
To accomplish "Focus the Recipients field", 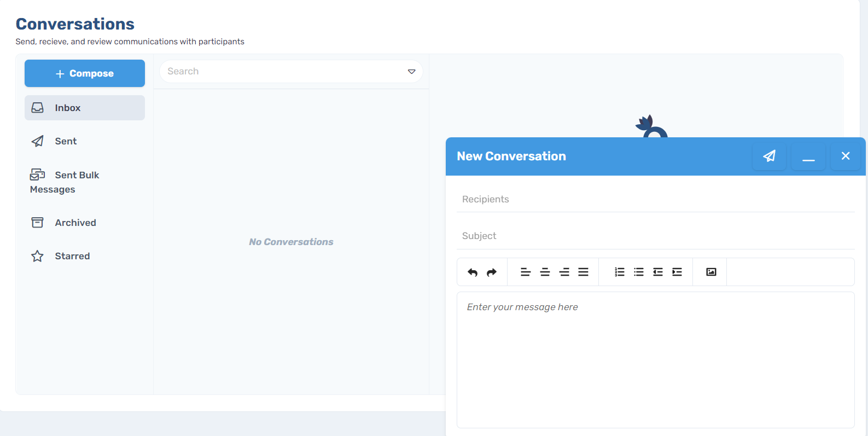I will click(x=656, y=199).
